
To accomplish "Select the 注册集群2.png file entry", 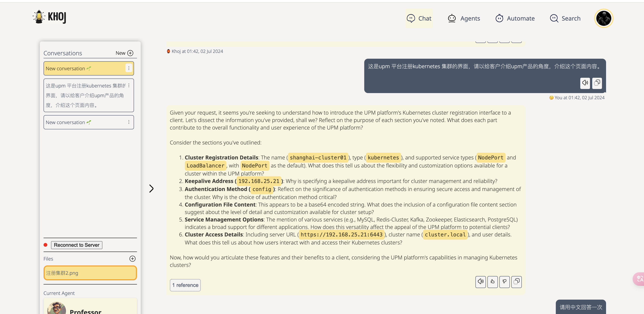I will (90, 273).
